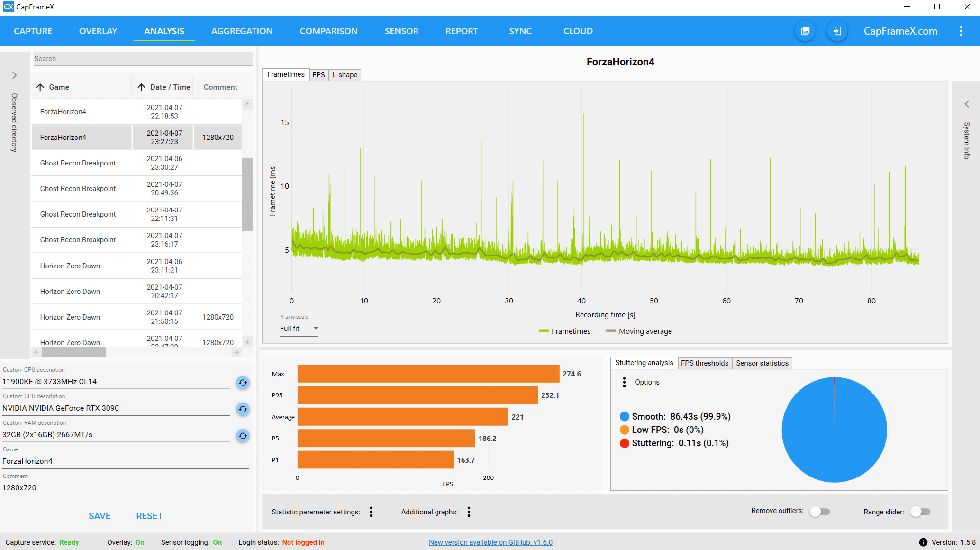Click the Search input field

(142, 59)
